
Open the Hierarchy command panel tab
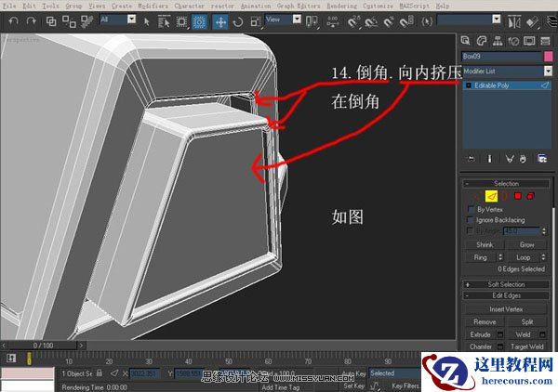(x=498, y=41)
